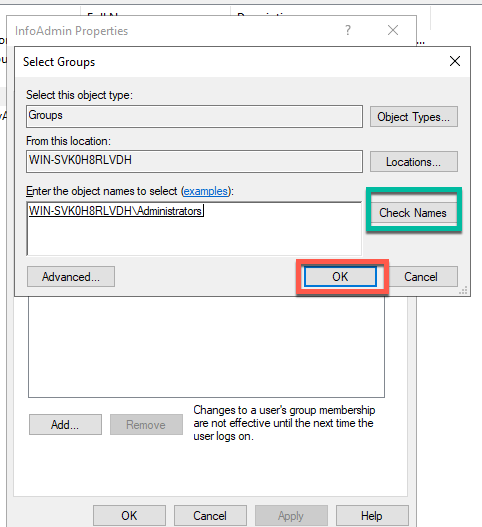
Task: Click the Apply button in Properties
Action: [291, 515]
